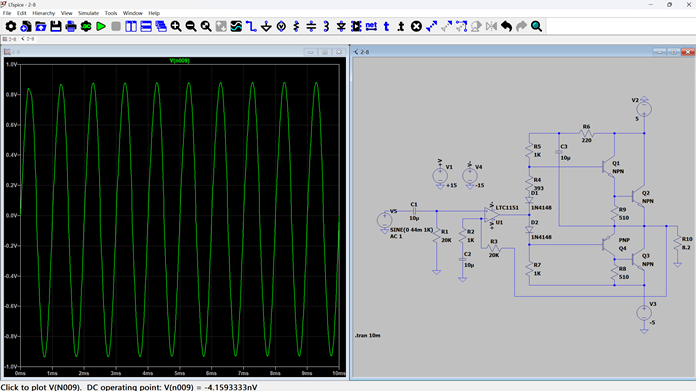The height and width of the screenshot is (391, 696).
Task: Zoom in with magnifier plus icon
Action: 176,27
